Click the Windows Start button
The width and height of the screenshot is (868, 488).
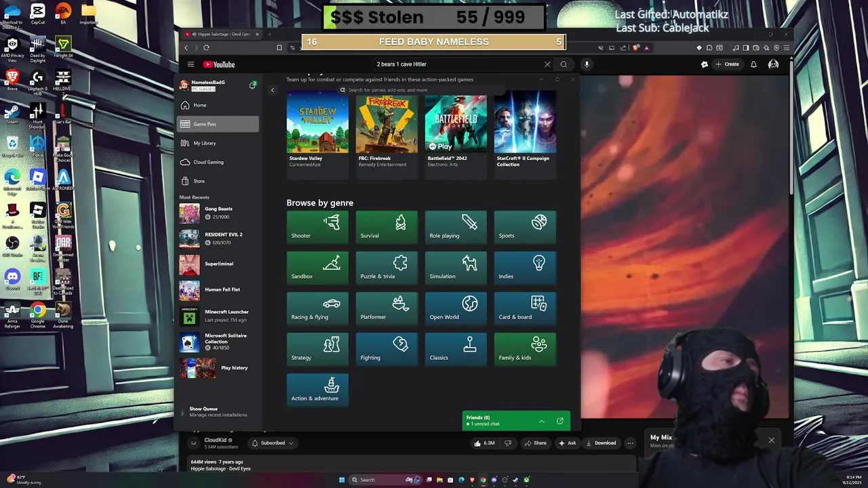pos(342,480)
